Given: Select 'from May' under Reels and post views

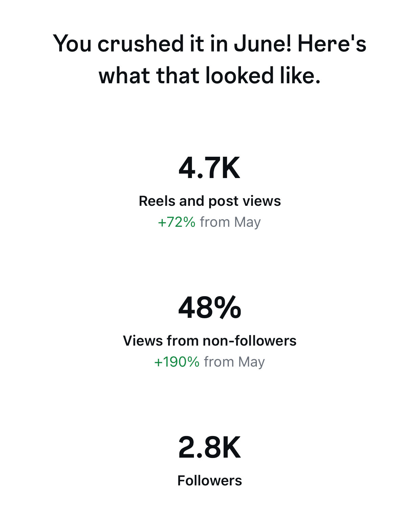Looking at the screenshot, I should tap(230, 222).
